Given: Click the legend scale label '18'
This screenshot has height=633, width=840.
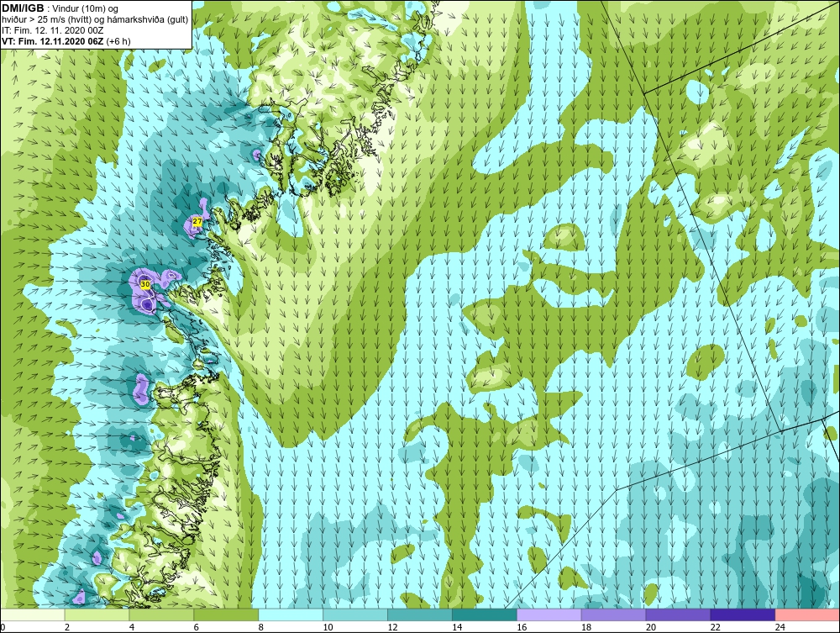Looking at the screenshot, I should [586, 627].
